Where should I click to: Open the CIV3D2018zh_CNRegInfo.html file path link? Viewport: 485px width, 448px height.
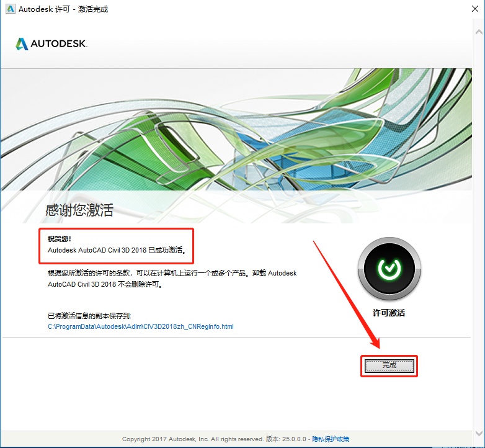[141, 326]
